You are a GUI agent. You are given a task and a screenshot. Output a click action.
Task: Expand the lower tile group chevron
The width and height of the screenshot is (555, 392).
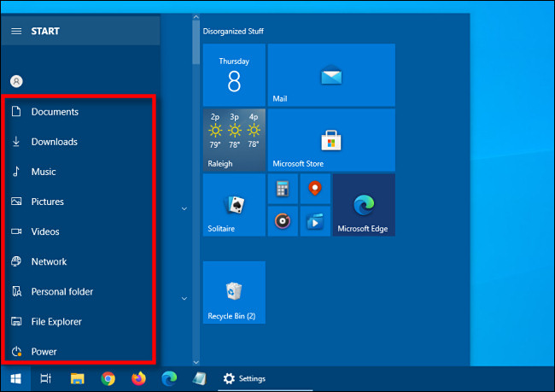(x=184, y=298)
